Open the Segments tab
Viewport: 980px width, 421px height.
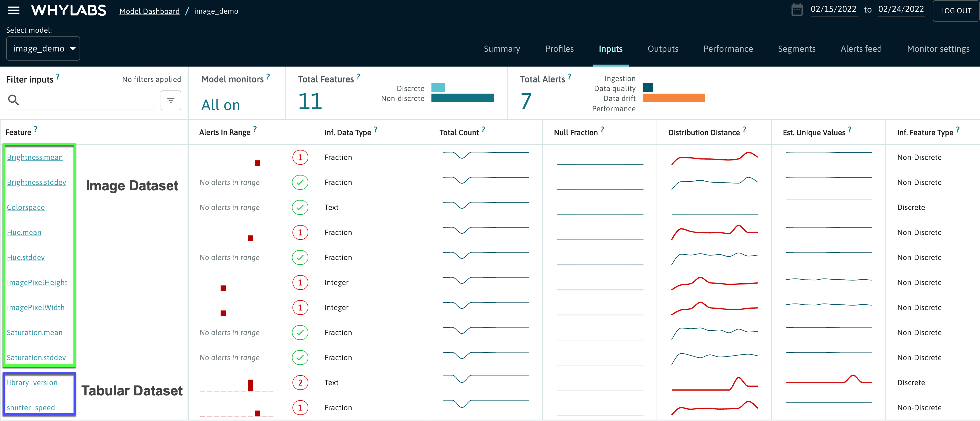(x=797, y=49)
